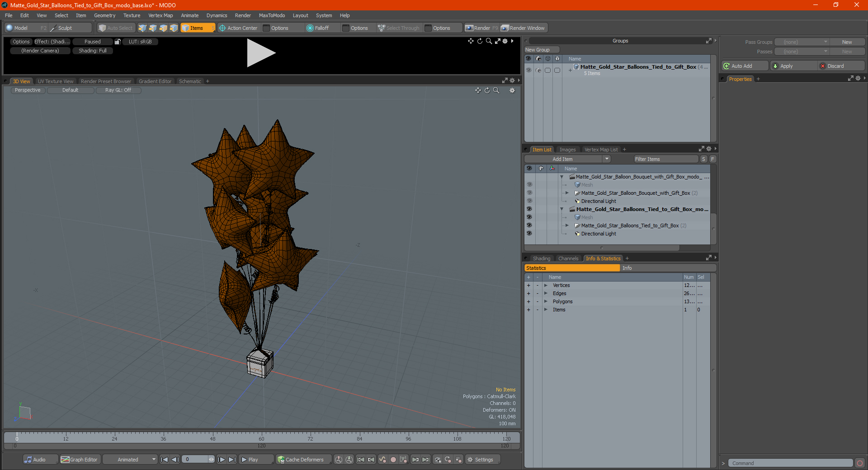868x470 pixels.
Task: Reset preview pane with rotate icon
Action: pos(480,41)
